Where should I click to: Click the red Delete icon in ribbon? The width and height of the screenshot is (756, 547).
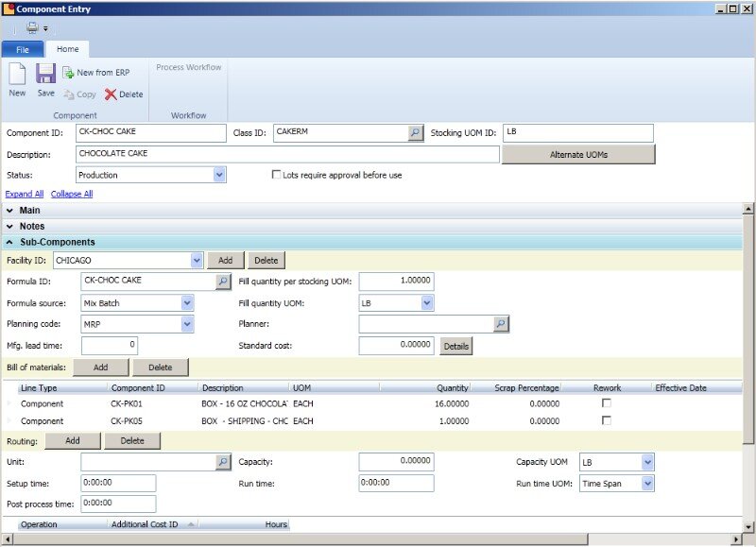coord(112,94)
